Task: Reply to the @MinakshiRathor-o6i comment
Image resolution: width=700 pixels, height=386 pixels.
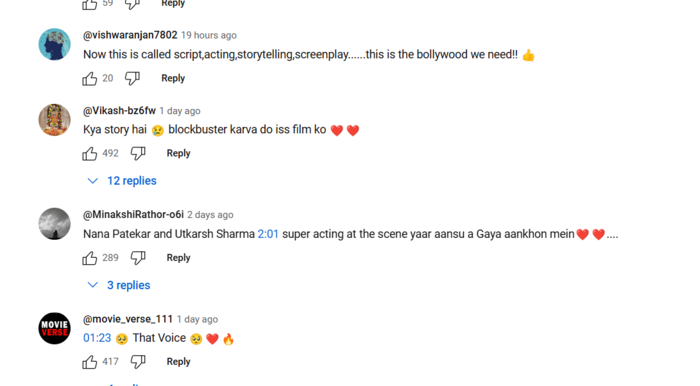Action: (x=178, y=257)
